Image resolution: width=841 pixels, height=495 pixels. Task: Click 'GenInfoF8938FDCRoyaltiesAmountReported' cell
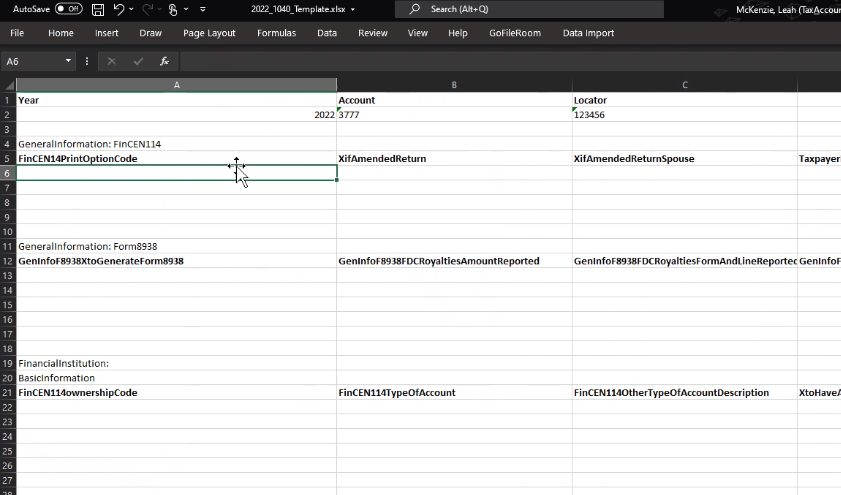point(454,261)
